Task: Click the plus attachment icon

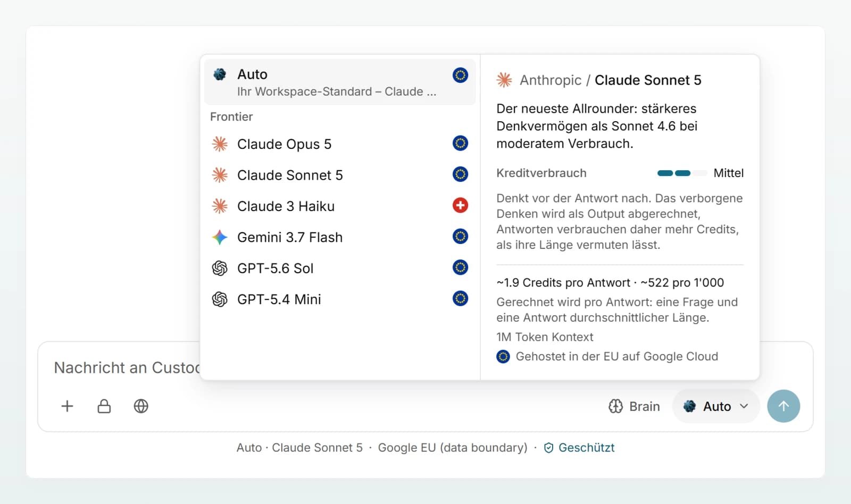Action: coord(67,406)
